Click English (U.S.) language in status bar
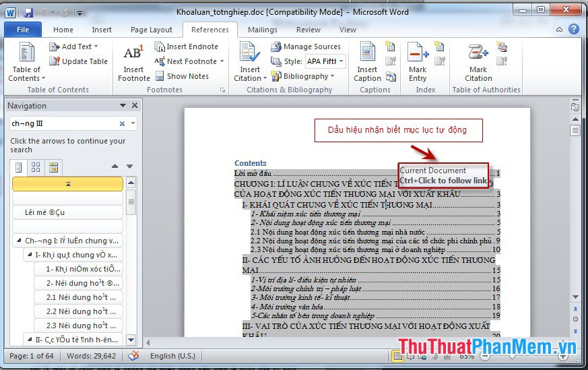The height and width of the screenshot is (370, 588). point(172,356)
